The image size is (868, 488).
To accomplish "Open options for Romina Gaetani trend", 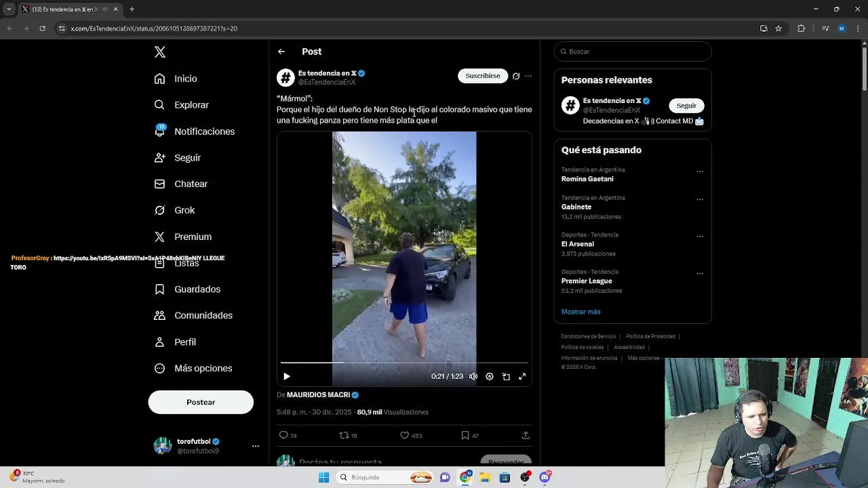I will pyautogui.click(x=700, y=171).
